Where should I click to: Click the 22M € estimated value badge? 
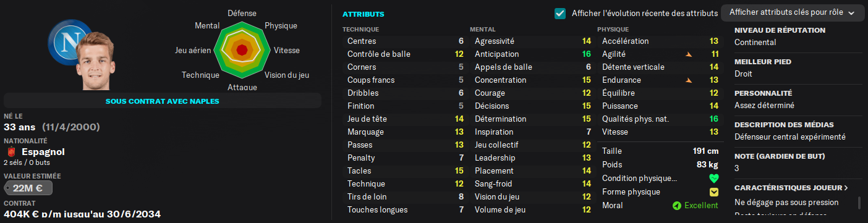point(28,188)
